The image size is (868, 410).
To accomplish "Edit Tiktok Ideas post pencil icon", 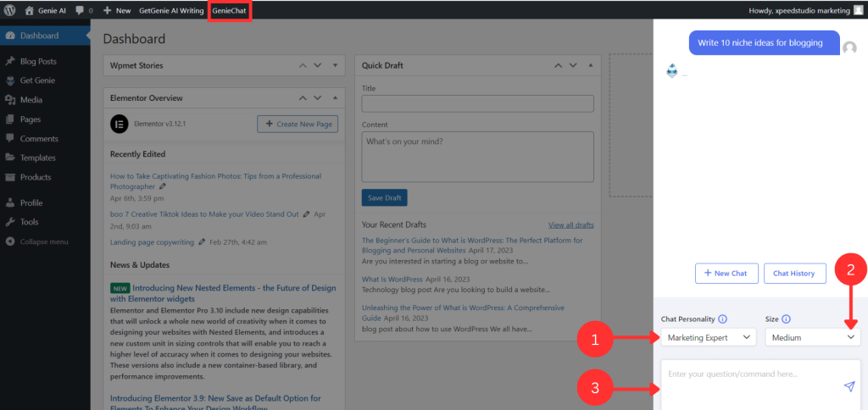I will pos(306,214).
